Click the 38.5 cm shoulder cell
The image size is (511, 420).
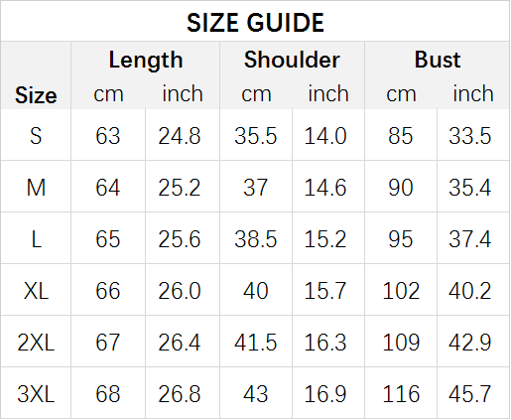click(255, 239)
